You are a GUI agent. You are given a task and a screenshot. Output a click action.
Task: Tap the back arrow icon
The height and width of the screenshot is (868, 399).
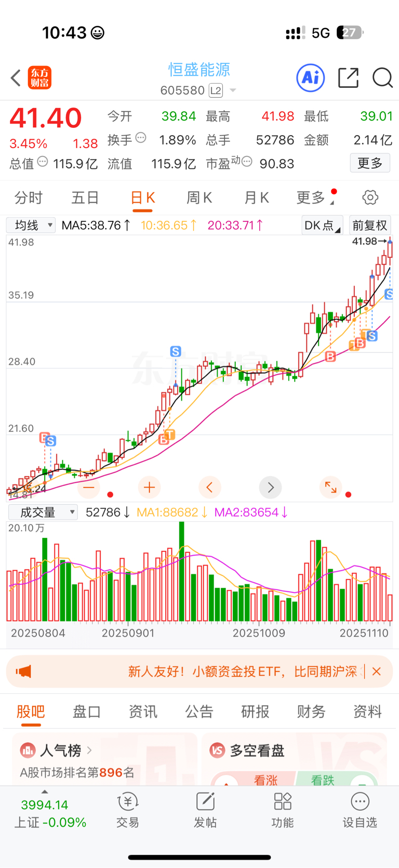click(16, 78)
